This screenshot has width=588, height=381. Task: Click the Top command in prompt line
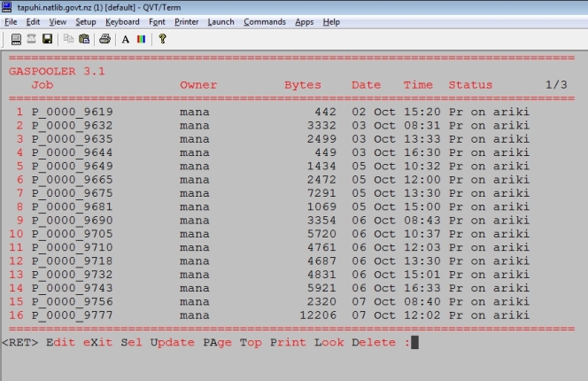coord(251,342)
